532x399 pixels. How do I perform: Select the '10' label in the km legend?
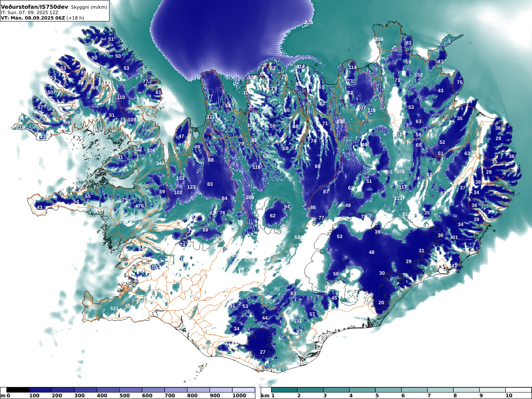[509, 396]
